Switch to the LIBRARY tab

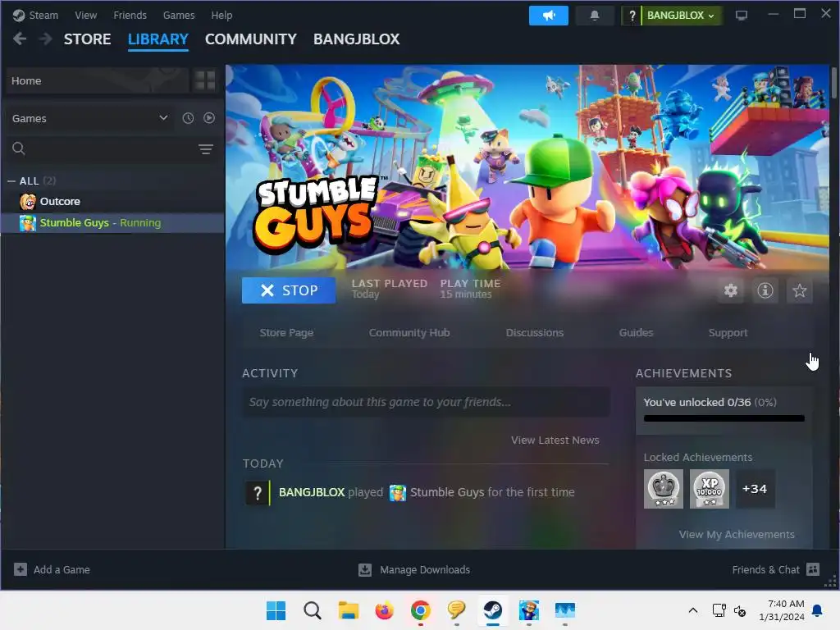click(x=158, y=39)
